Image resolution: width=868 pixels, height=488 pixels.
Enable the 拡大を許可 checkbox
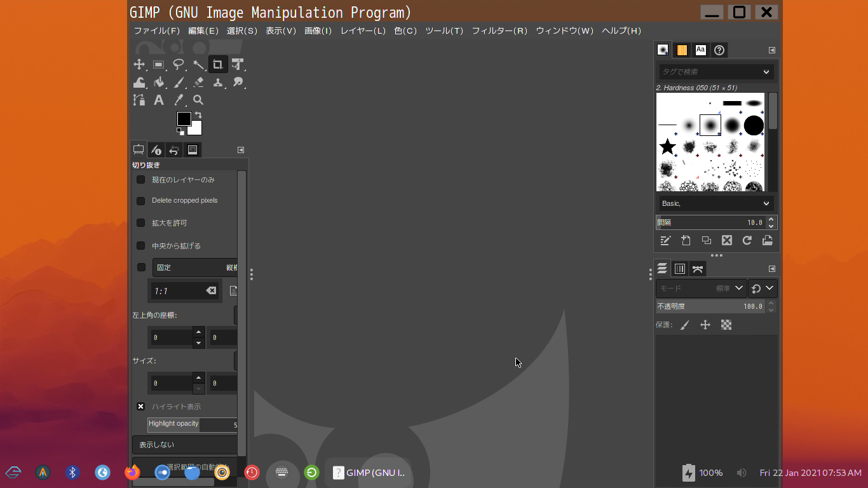(x=141, y=223)
